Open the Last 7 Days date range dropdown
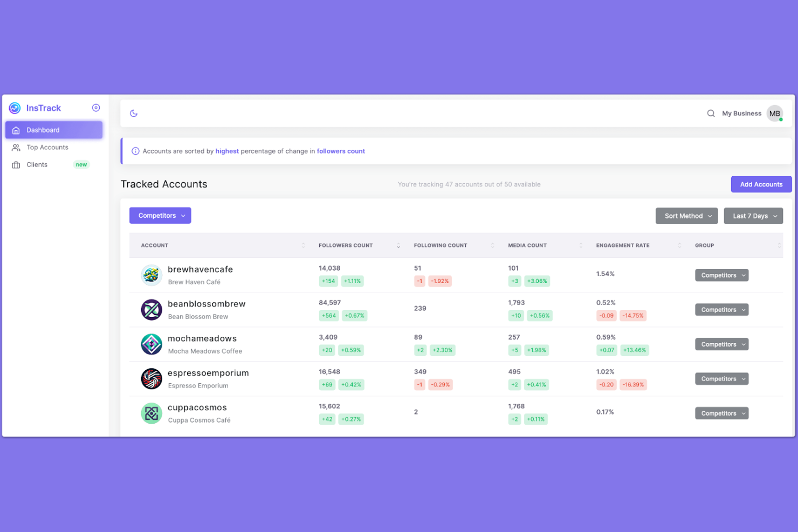 753,216
